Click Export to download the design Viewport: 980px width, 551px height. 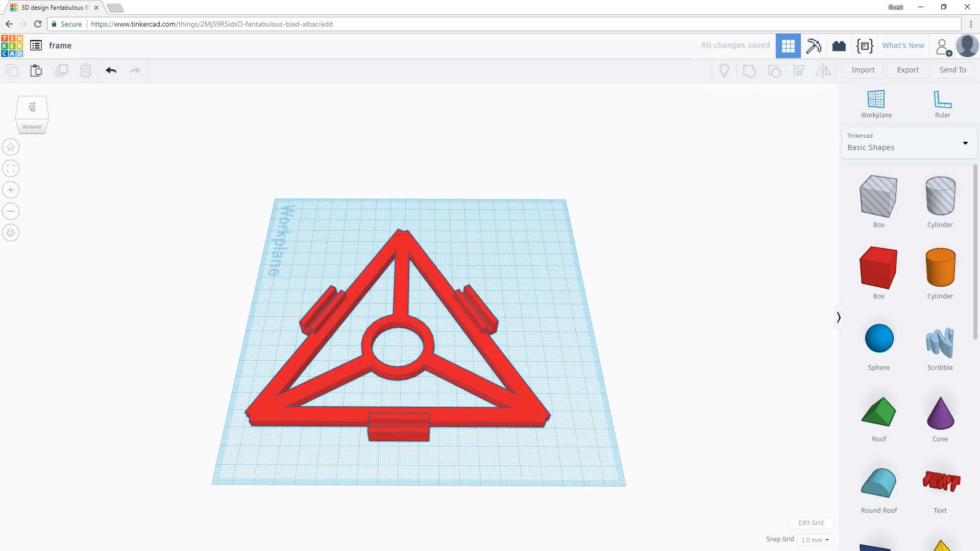click(x=908, y=70)
